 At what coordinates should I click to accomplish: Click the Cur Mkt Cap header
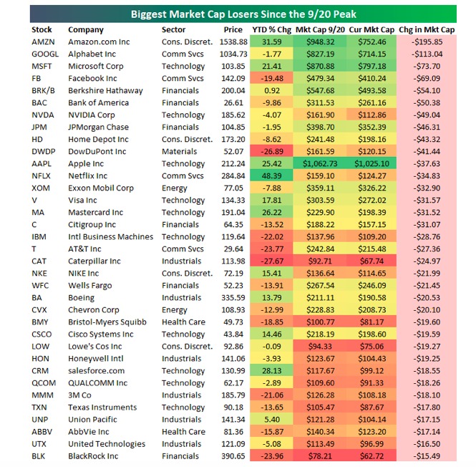tap(371, 30)
